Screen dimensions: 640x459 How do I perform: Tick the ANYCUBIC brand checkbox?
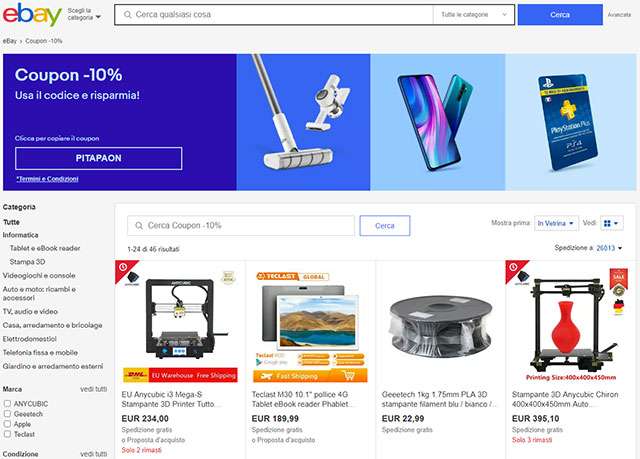click(7, 404)
